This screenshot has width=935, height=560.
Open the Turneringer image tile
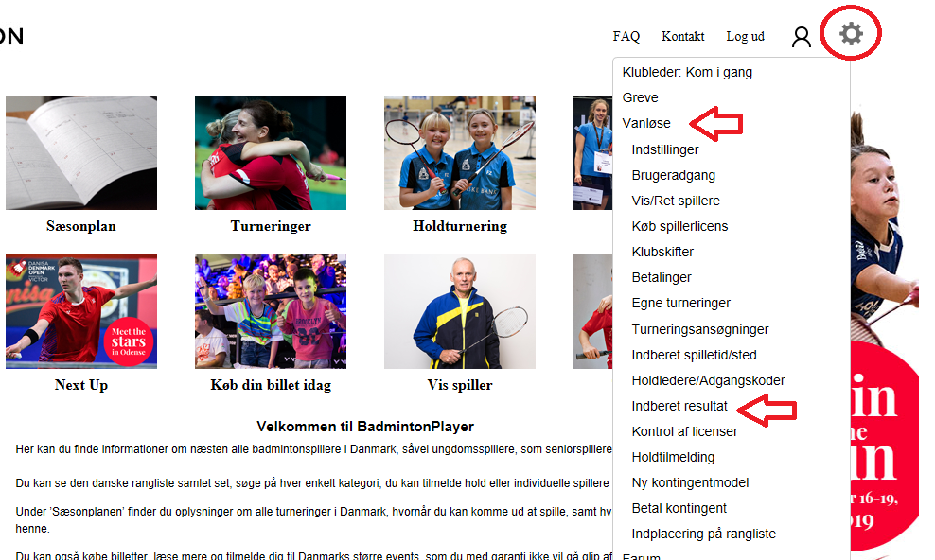click(x=270, y=152)
